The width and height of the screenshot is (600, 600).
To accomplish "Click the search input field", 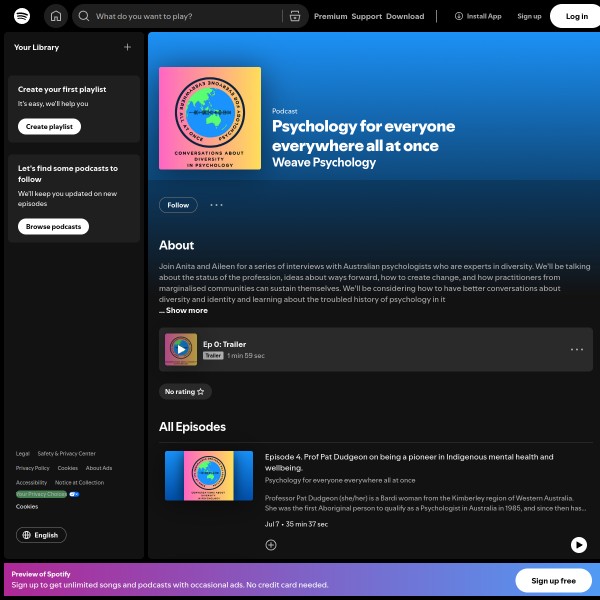I will 180,16.
